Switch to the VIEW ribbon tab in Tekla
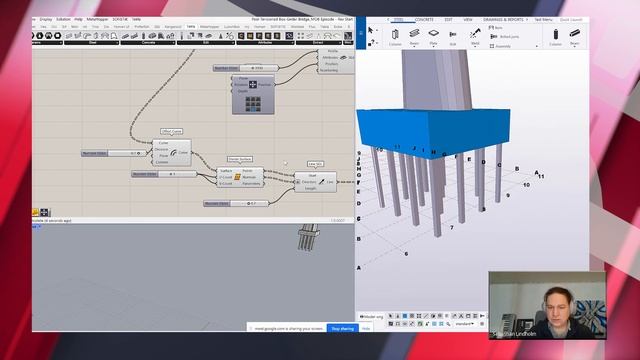Viewport: 640px width, 360px height. pos(468,20)
